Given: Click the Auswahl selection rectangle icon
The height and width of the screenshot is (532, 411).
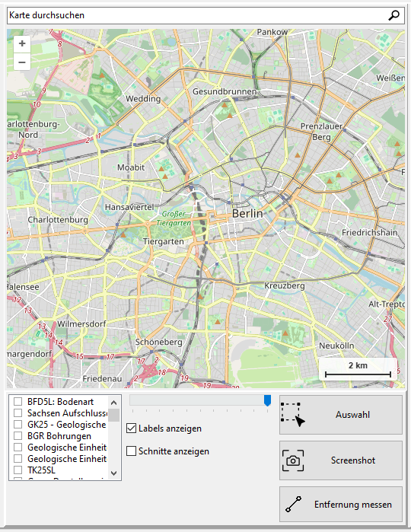Looking at the screenshot, I should pyautogui.click(x=293, y=415).
